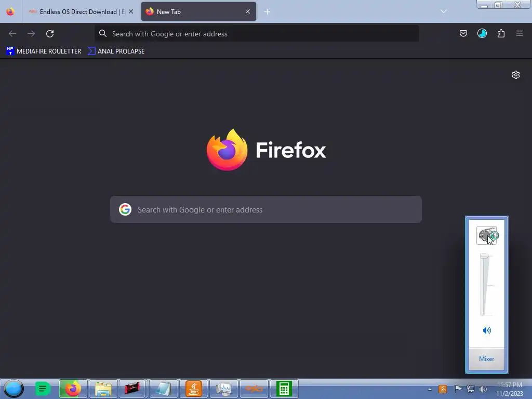
Task: Open the MEDIAFIRE ROULETTER bookmark
Action: click(44, 51)
